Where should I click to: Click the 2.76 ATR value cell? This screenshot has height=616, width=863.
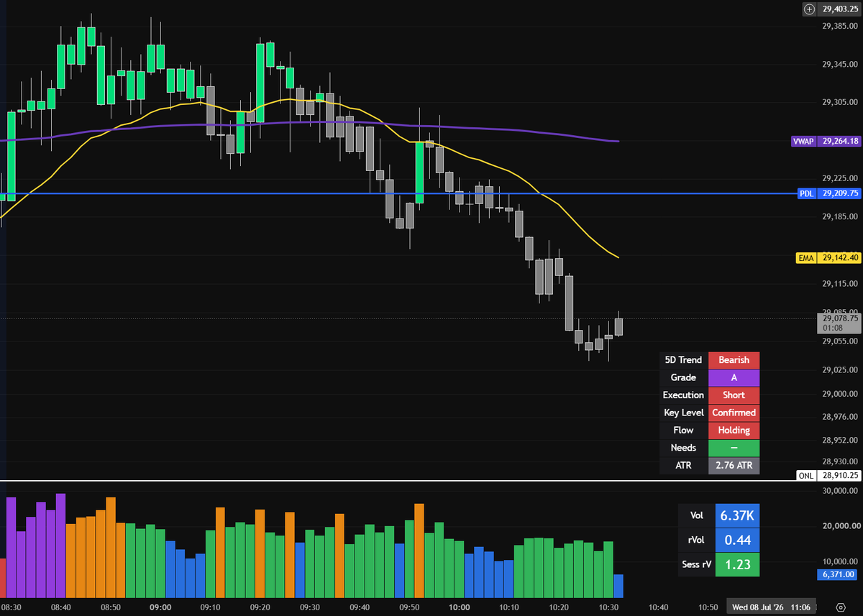coord(734,466)
